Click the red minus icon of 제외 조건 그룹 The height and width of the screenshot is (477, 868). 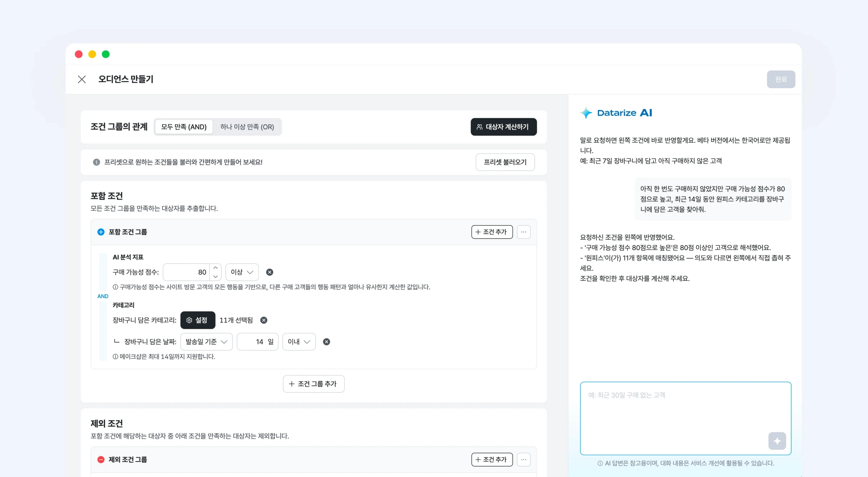pos(101,460)
